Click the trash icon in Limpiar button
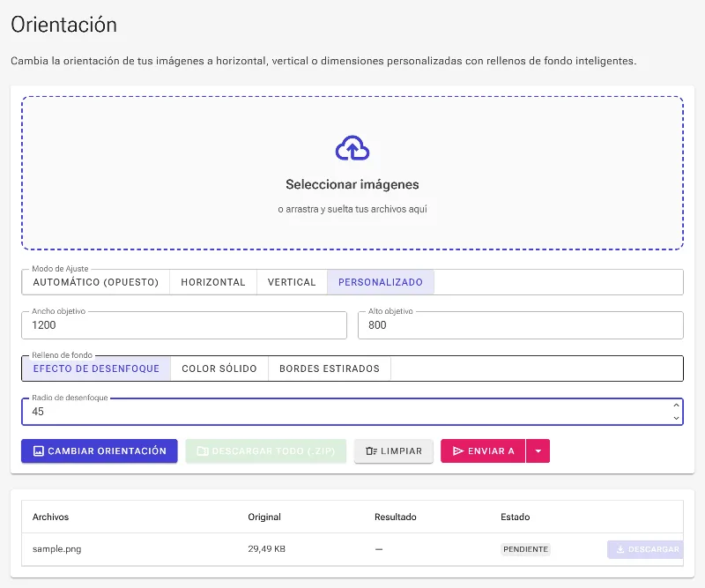The height and width of the screenshot is (588, 705). click(x=371, y=450)
